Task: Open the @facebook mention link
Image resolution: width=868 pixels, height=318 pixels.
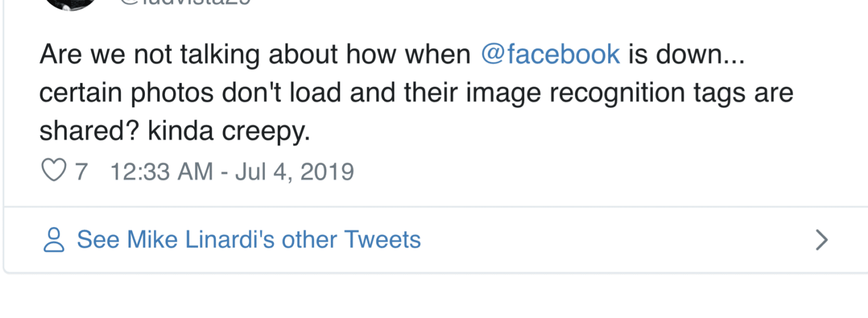Action: point(550,54)
